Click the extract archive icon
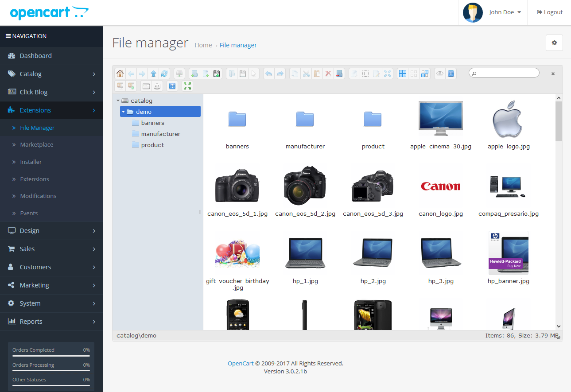The height and width of the screenshot is (392, 571). (x=120, y=86)
